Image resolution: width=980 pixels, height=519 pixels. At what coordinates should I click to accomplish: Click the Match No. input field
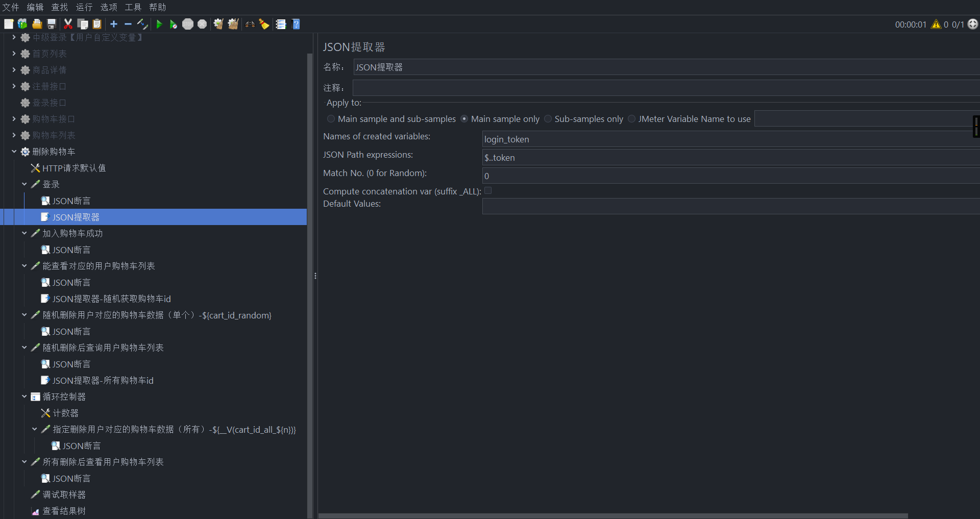click(730, 176)
